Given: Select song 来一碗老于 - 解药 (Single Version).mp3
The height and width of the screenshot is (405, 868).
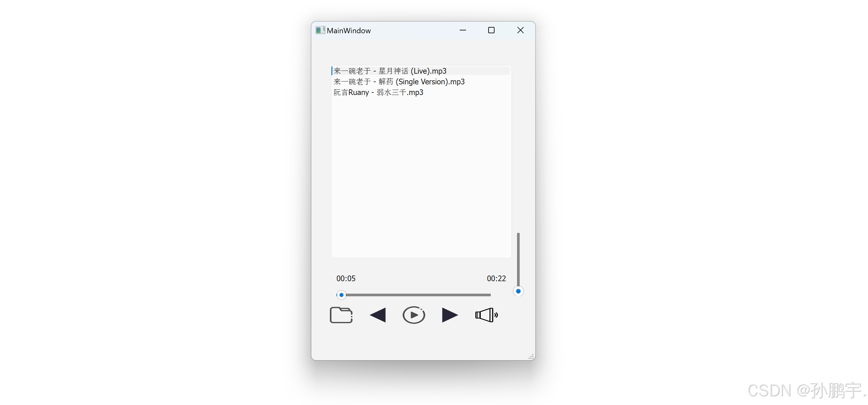Looking at the screenshot, I should coord(421,82).
